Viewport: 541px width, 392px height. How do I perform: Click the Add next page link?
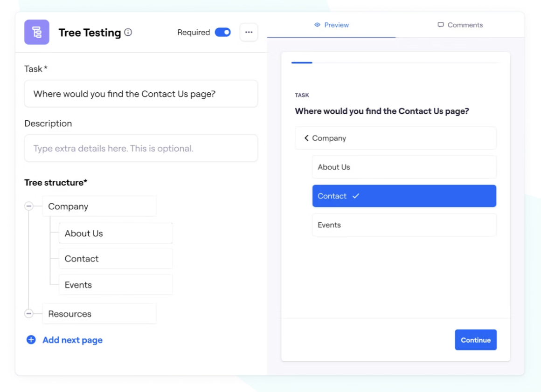72,340
